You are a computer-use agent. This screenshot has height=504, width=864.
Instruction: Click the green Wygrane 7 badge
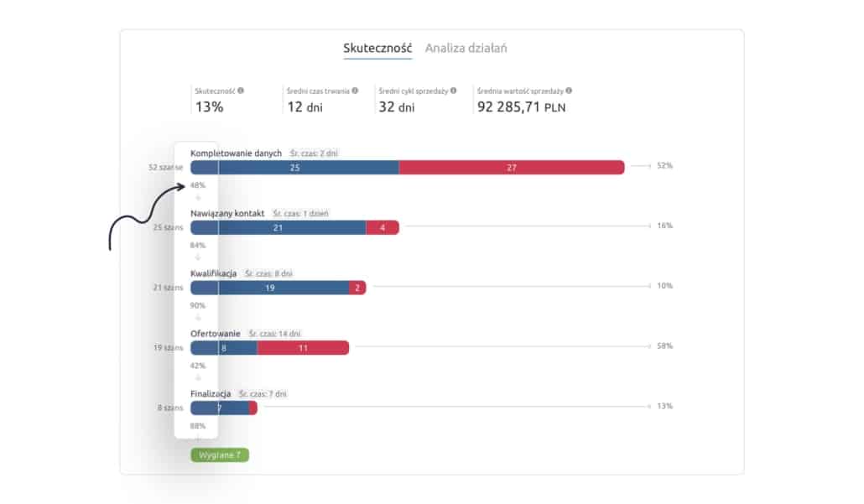click(220, 455)
